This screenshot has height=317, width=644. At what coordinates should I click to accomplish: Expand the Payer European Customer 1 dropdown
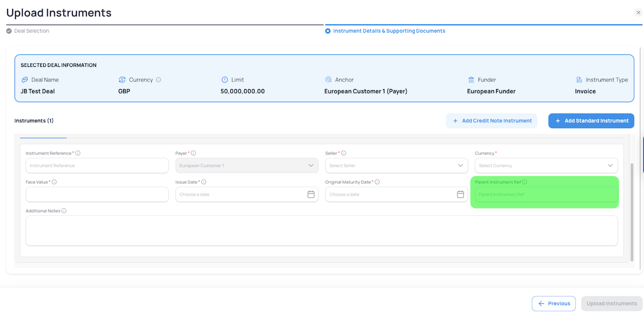247,166
